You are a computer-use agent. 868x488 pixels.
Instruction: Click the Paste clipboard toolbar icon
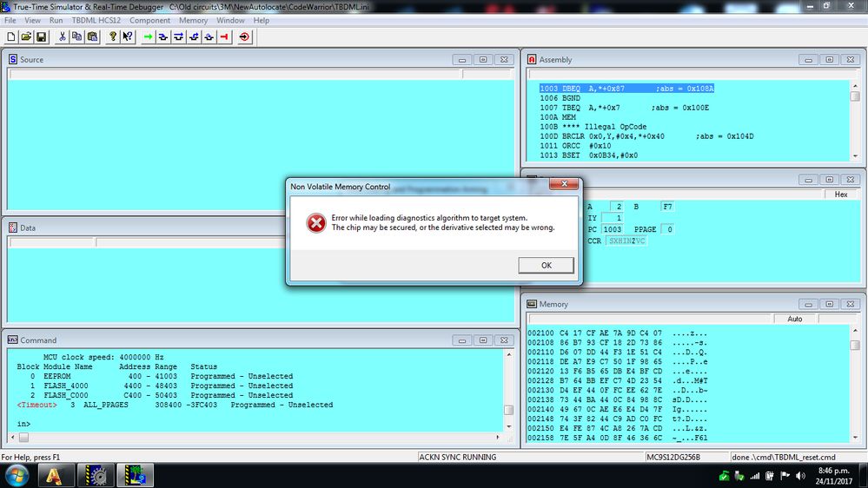tap(92, 37)
